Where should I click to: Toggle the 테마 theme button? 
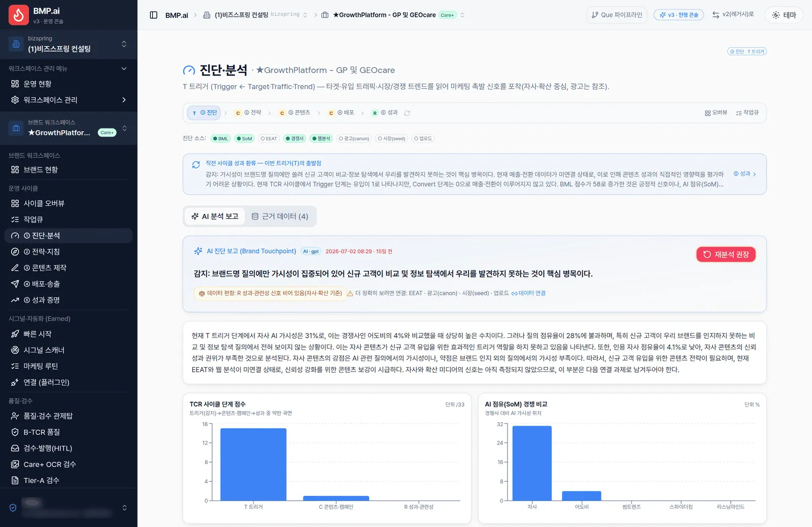coord(784,15)
